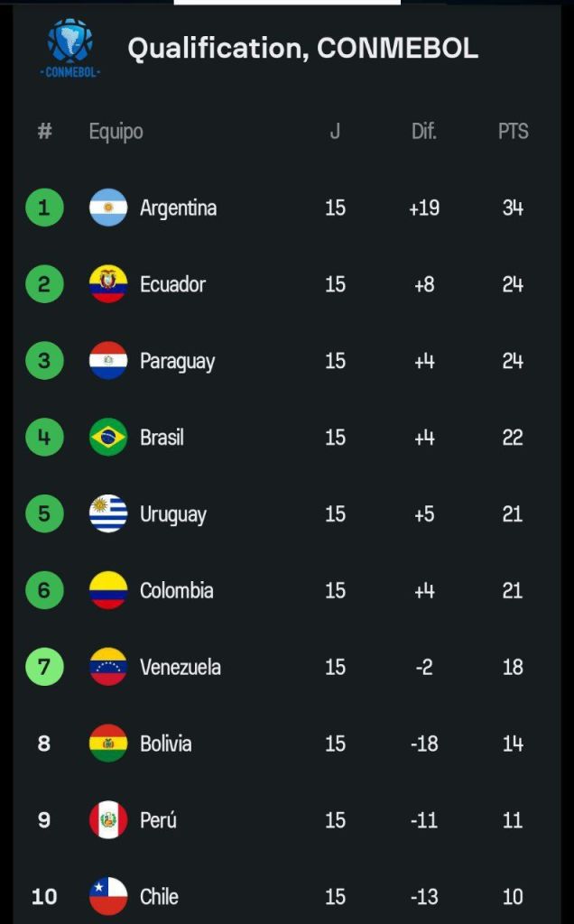Click the Qualification, CONMEBOL title

click(x=302, y=49)
